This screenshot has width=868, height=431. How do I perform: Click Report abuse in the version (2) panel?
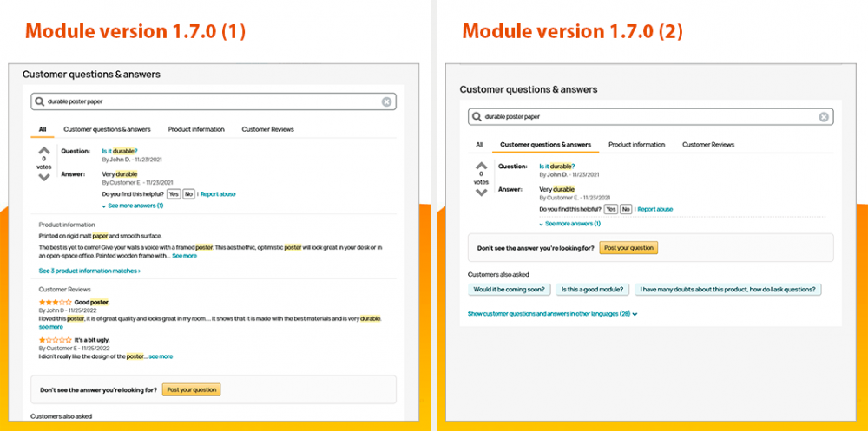pos(655,209)
